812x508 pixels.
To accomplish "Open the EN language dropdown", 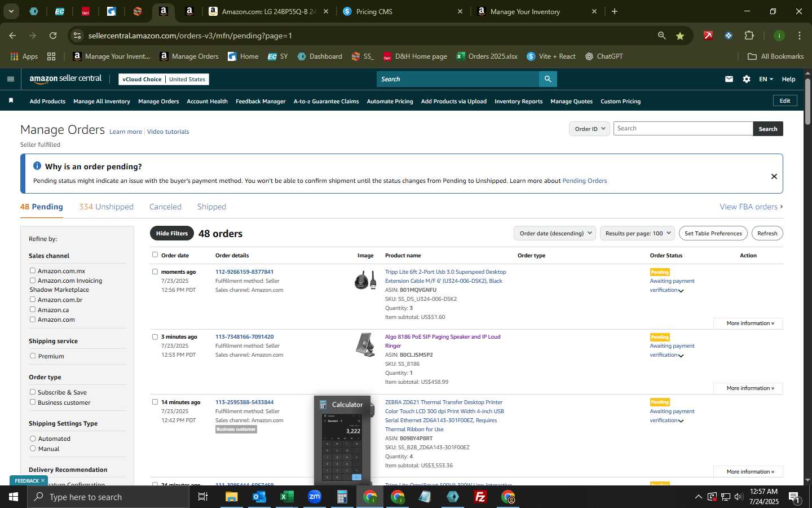I will [766, 79].
